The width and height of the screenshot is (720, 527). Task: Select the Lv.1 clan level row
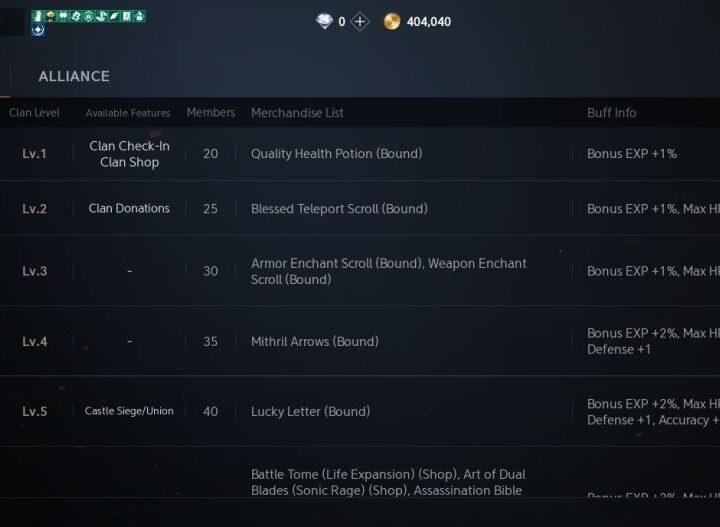click(x=35, y=154)
